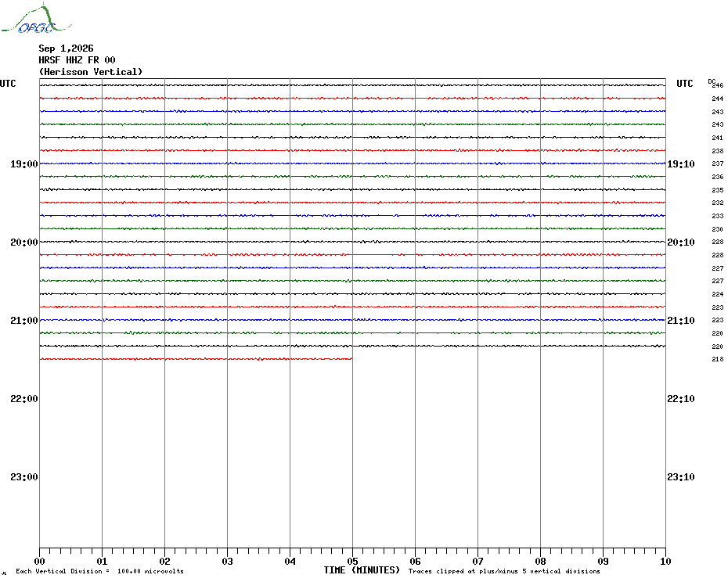Click the OFGC logo in the corner
This screenshot has height=582, width=728.
(x=36, y=18)
